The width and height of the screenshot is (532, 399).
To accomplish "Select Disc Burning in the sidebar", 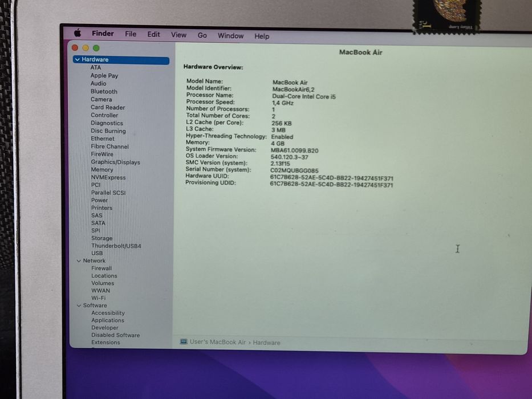I will 108,131.
